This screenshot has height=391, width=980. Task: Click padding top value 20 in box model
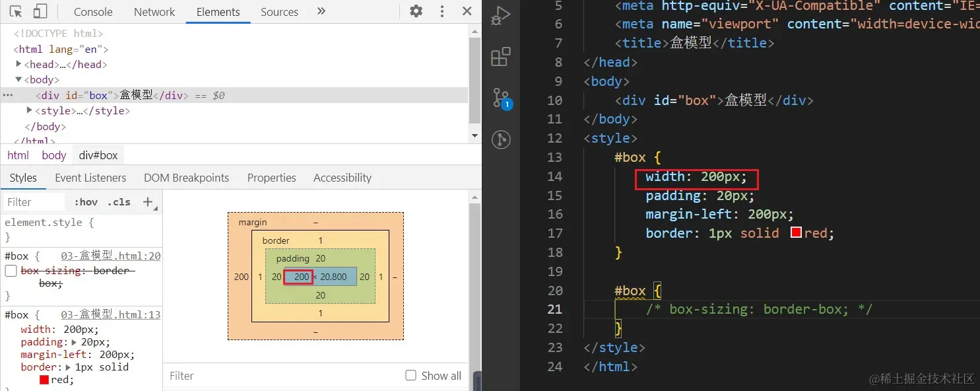click(x=320, y=258)
